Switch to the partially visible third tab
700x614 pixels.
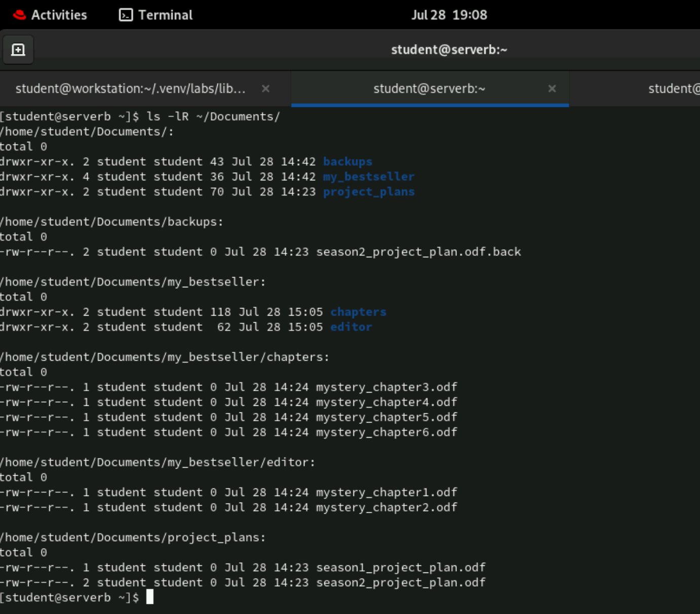pos(673,89)
